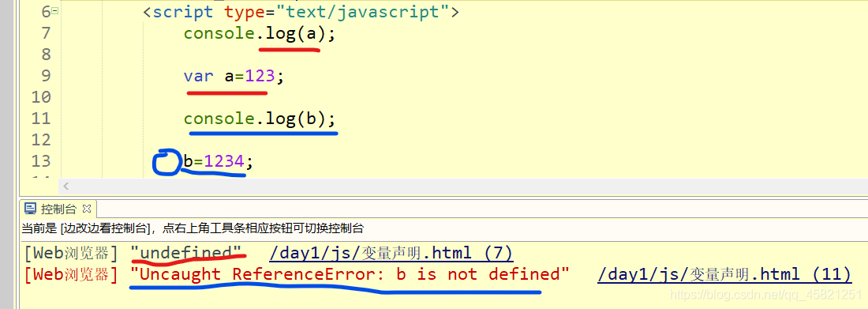Viewport: 868px width, 309px height.
Task: Place cursor on console.log(b); code line
Action: [260, 119]
